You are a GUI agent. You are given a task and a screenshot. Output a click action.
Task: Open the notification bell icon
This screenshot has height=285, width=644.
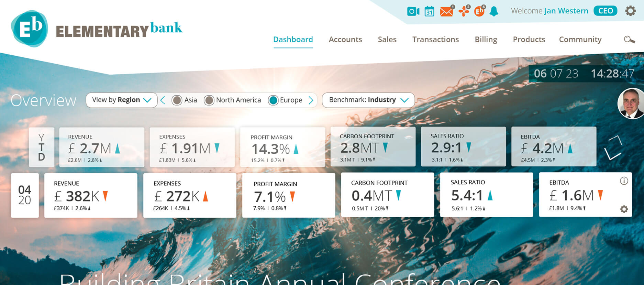pos(494,11)
